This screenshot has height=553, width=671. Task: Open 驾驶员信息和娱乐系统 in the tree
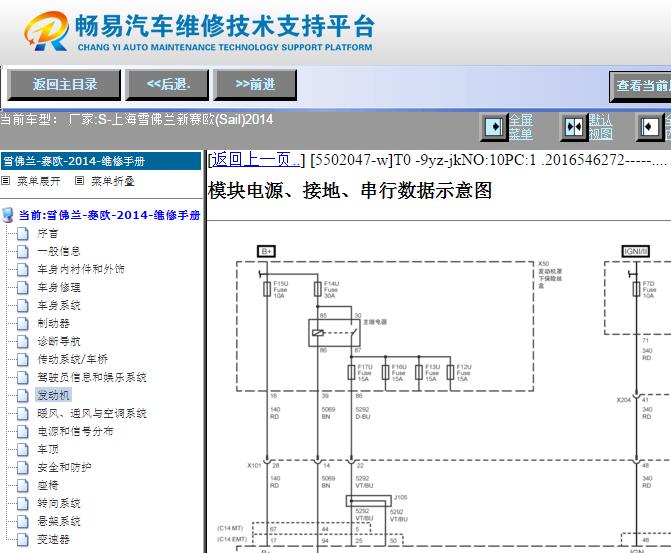(92, 377)
